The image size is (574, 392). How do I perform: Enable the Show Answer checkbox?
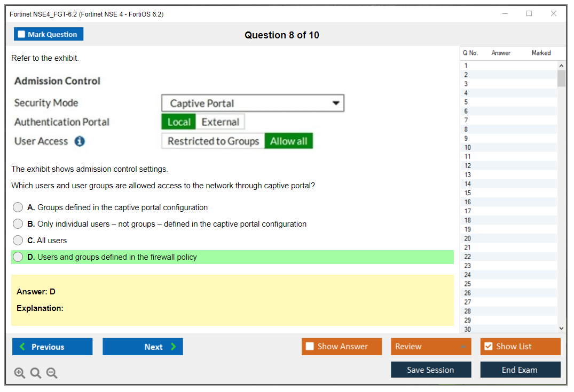(x=310, y=347)
